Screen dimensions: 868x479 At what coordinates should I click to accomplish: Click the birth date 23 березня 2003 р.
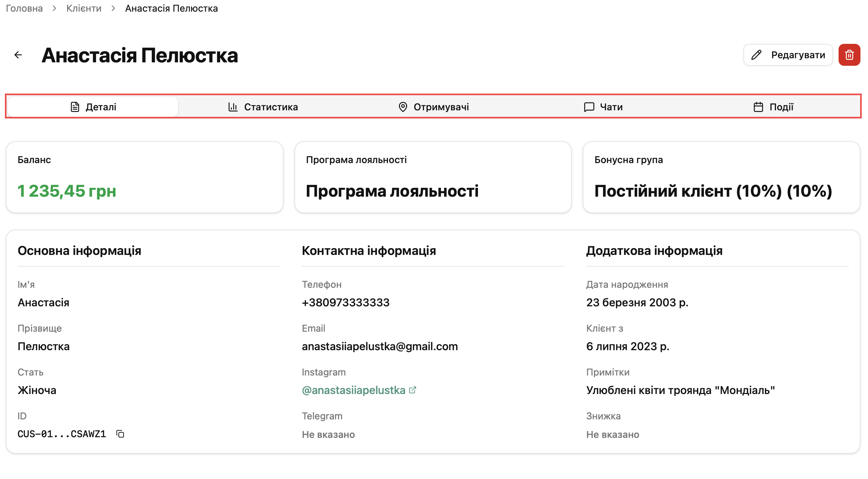[637, 302]
